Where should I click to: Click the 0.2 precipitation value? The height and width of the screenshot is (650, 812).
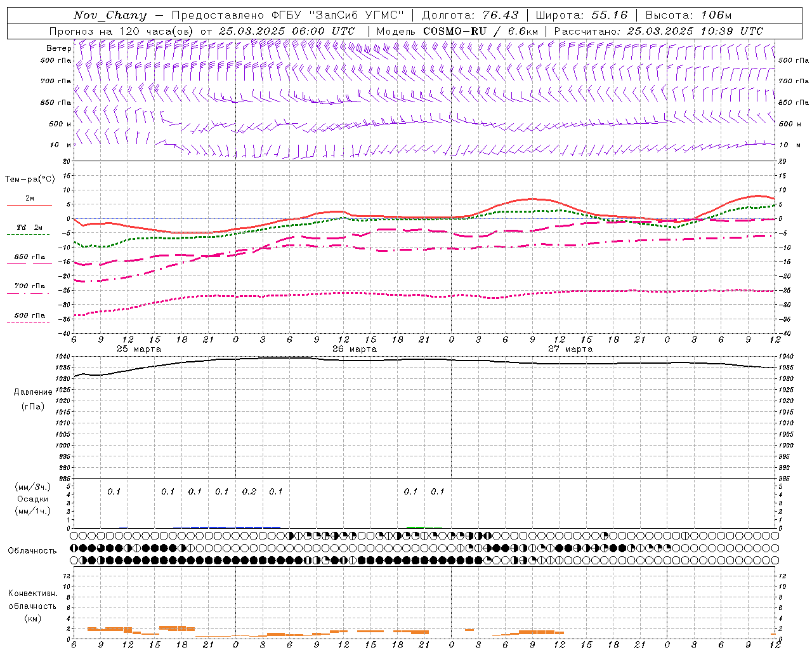tap(249, 492)
